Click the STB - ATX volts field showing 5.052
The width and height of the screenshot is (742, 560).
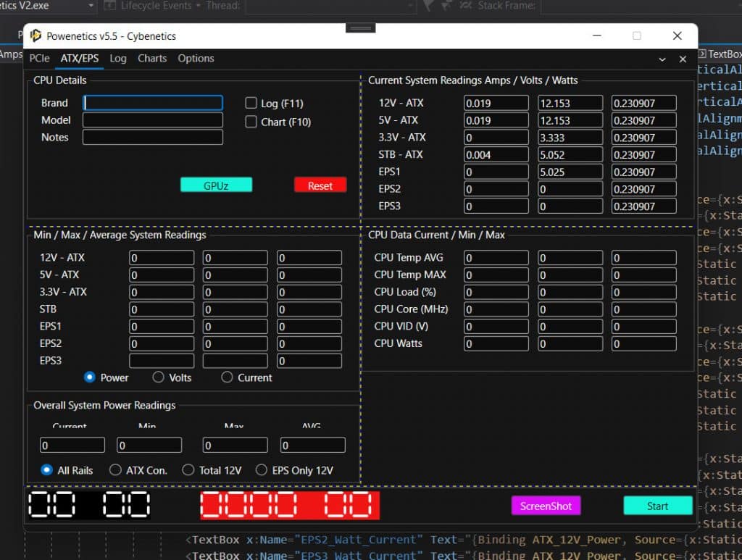pos(570,154)
